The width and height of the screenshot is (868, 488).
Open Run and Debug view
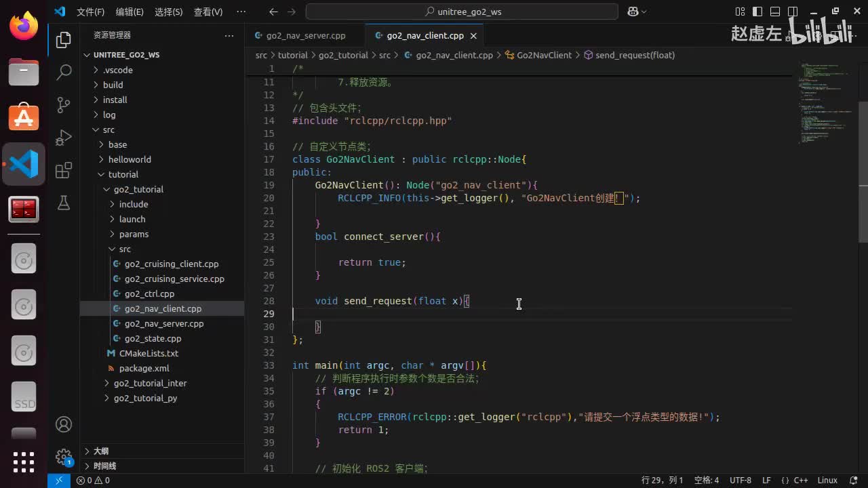click(x=64, y=138)
